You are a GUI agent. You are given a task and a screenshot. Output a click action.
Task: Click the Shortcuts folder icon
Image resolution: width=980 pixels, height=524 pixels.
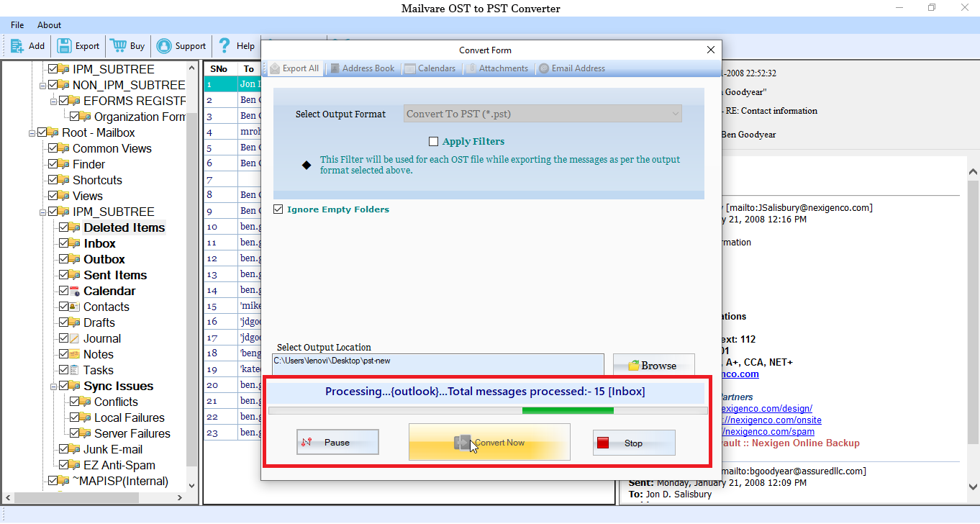[x=64, y=180]
